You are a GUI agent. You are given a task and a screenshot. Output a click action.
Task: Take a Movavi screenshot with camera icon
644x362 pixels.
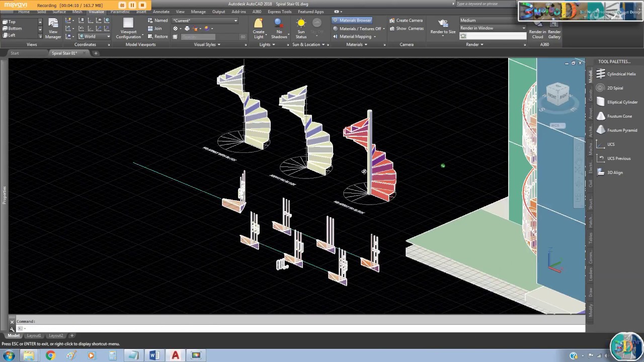click(x=122, y=5)
